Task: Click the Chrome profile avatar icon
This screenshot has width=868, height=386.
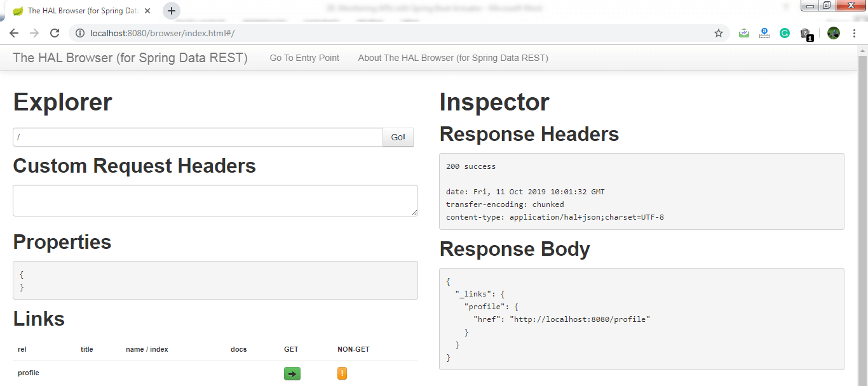Action: tap(833, 33)
